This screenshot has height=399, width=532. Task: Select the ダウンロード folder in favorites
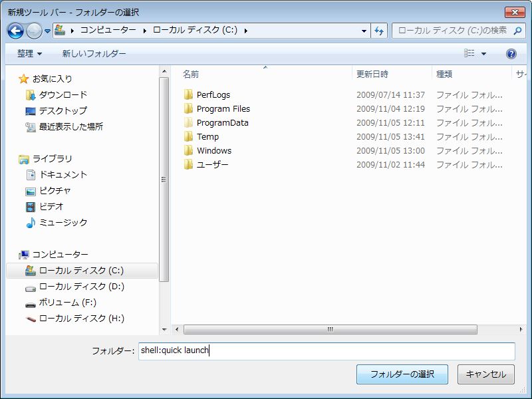pos(63,95)
